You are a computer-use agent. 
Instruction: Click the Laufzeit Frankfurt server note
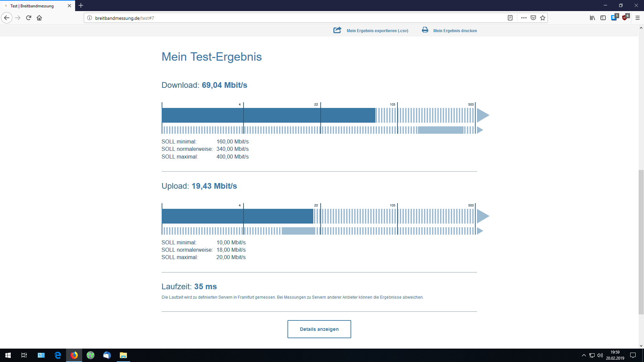coord(292,297)
